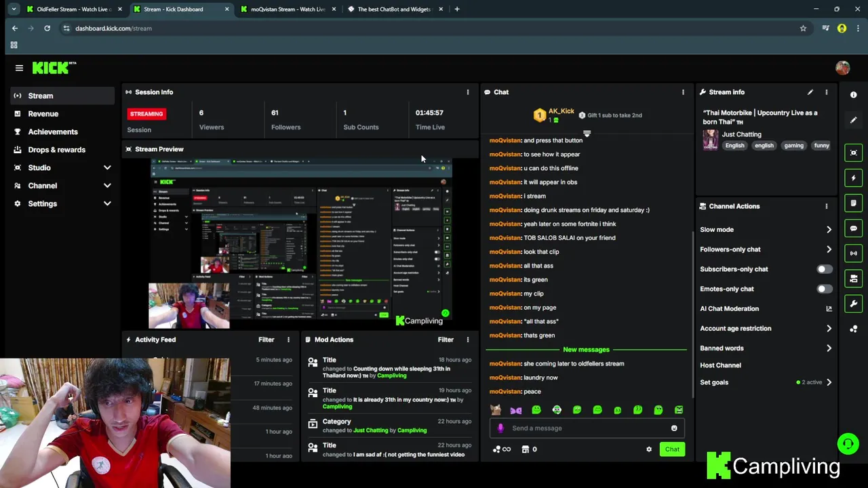
Task: Toggle Subscribers-only chat switch
Action: [824, 269]
